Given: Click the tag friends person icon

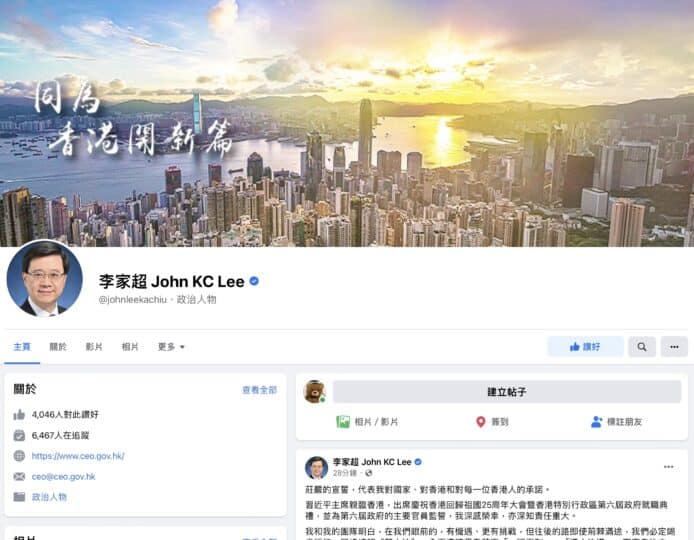Looking at the screenshot, I should [596, 422].
